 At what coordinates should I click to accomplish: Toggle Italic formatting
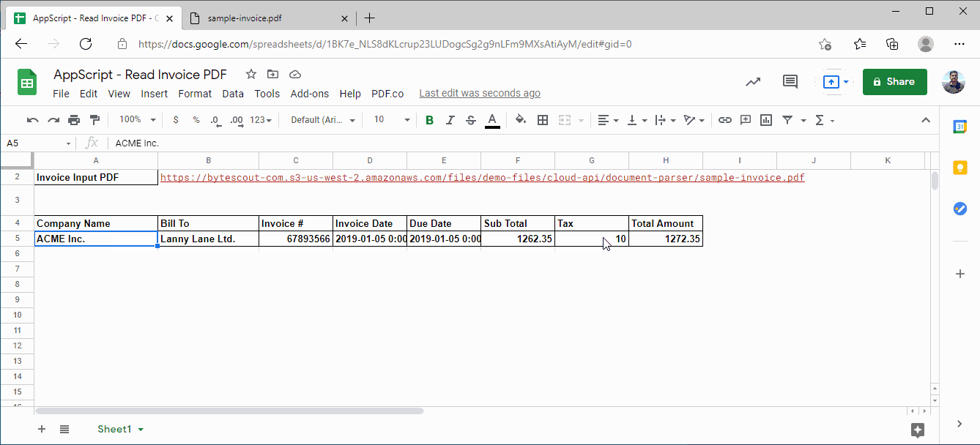(x=450, y=120)
